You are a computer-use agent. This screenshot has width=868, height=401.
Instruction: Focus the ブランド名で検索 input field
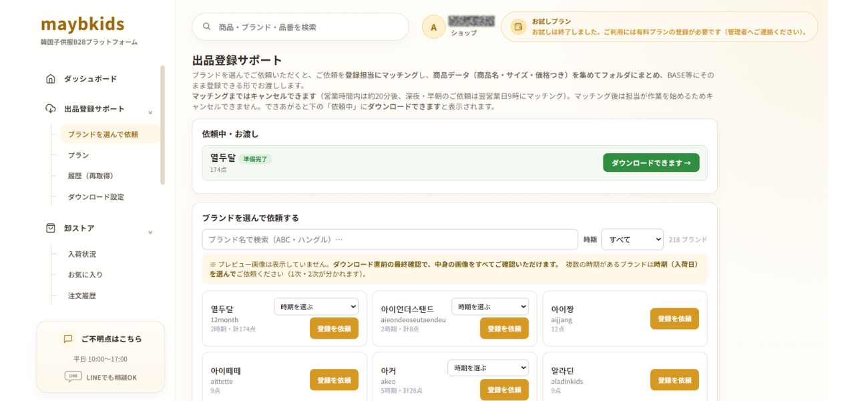(x=390, y=239)
